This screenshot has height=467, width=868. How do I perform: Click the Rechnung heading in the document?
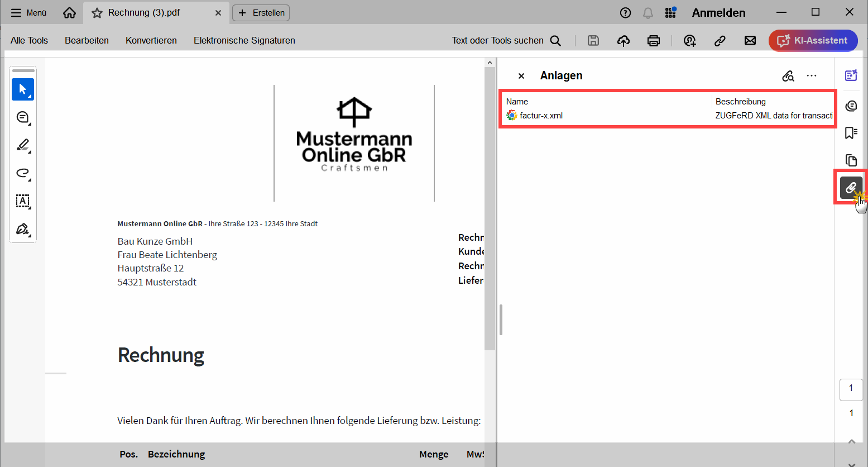pyautogui.click(x=161, y=355)
